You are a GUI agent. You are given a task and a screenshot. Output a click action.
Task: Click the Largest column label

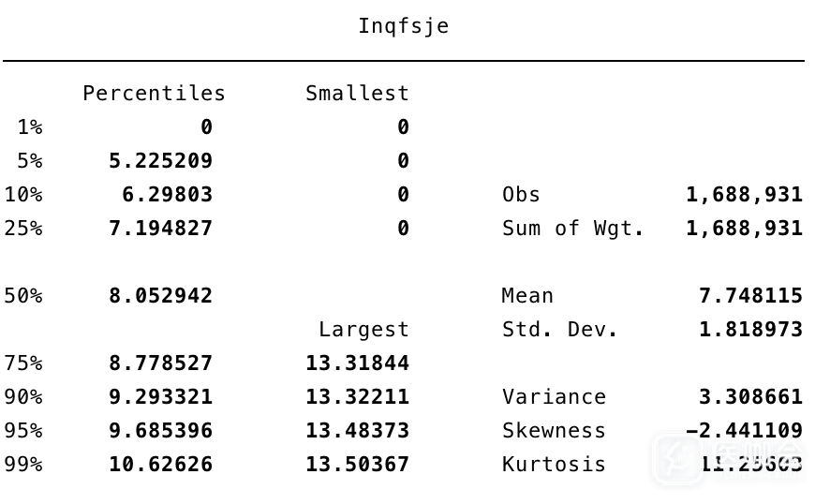point(363,330)
